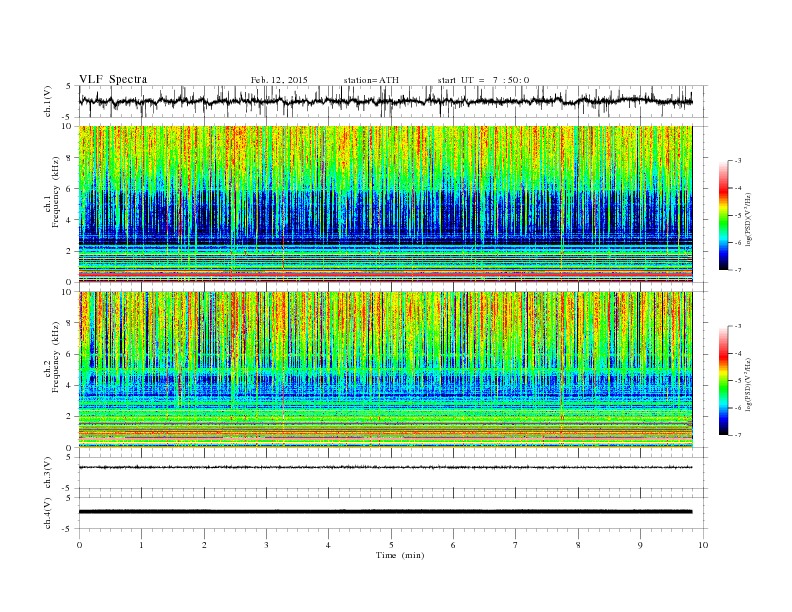The image size is (792, 612).
Task: Click the '-5' tick on ch.2 colorbar
Action: click(738, 381)
